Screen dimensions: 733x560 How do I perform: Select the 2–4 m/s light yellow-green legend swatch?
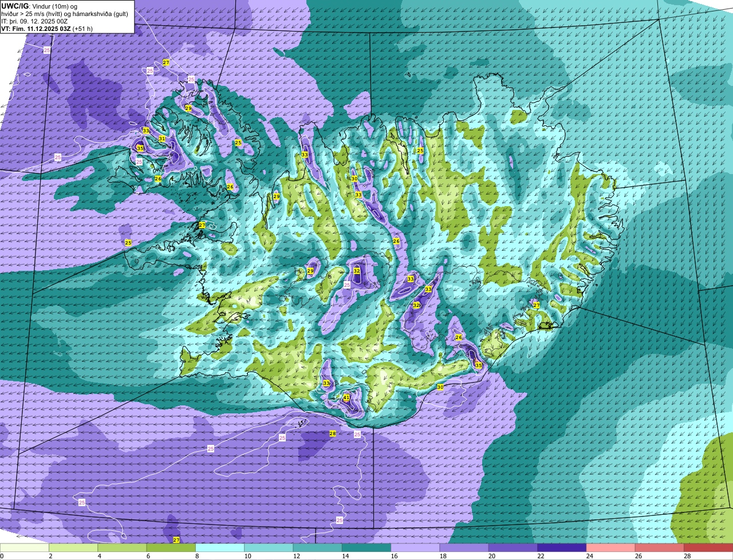click(x=73, y=547)
